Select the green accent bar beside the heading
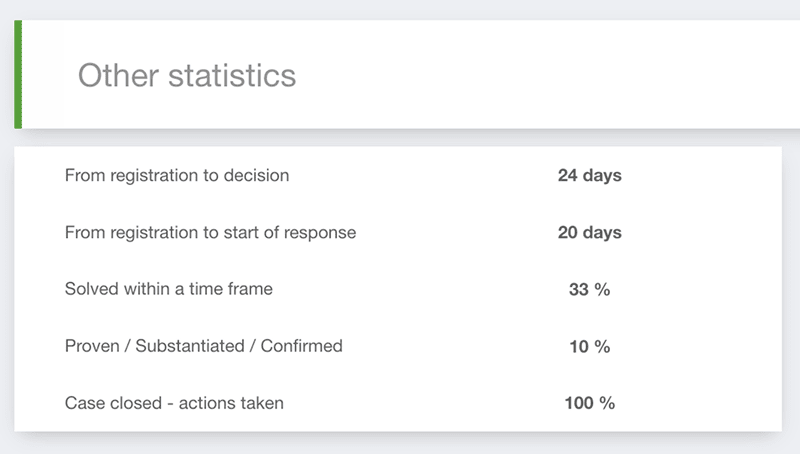 (18, 74)
